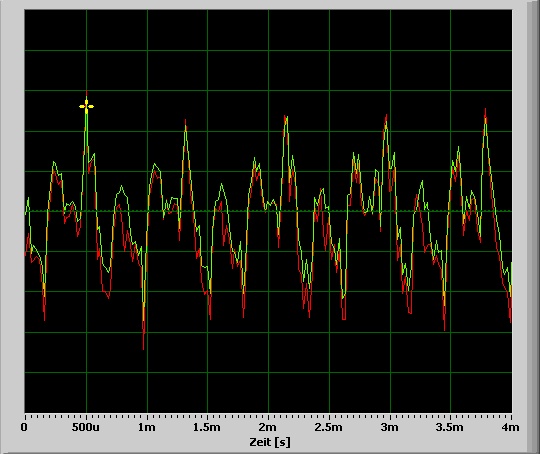
Task: Click the 2m time axis label
Action: 268,427
